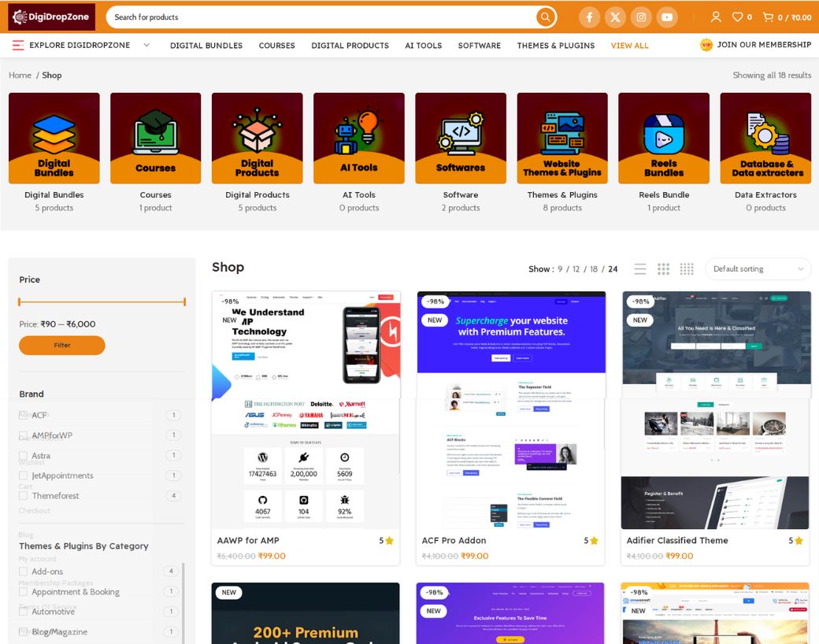Open the Default sorting dropdown

[x=758, y=269]
